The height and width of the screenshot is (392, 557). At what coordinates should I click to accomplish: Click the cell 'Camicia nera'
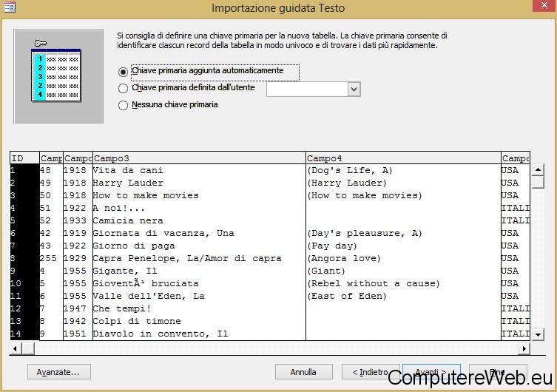click(199, 221)
